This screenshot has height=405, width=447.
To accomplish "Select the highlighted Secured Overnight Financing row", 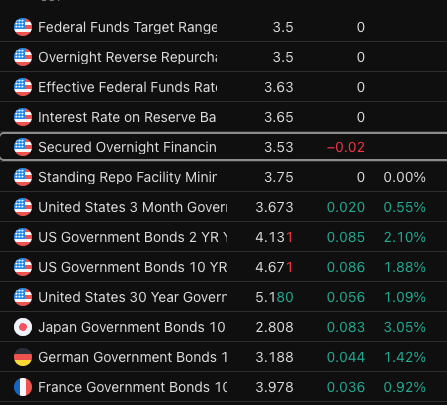I will (x=223, y=147).
